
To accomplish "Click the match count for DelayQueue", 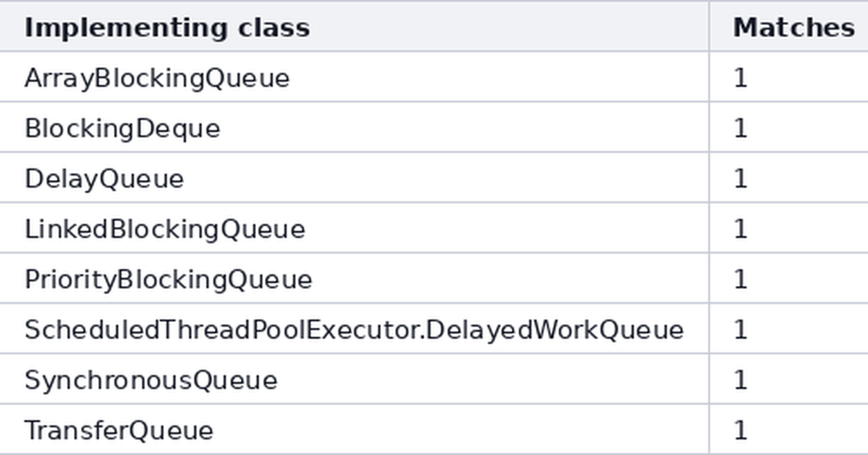I will tap(740, 179).
